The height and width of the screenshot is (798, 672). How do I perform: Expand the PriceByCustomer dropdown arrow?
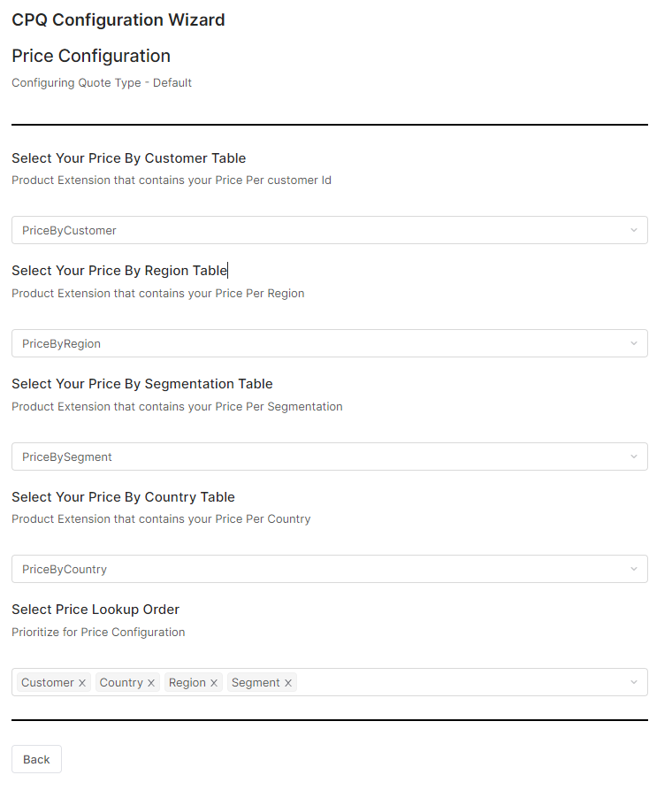point(633,231)
